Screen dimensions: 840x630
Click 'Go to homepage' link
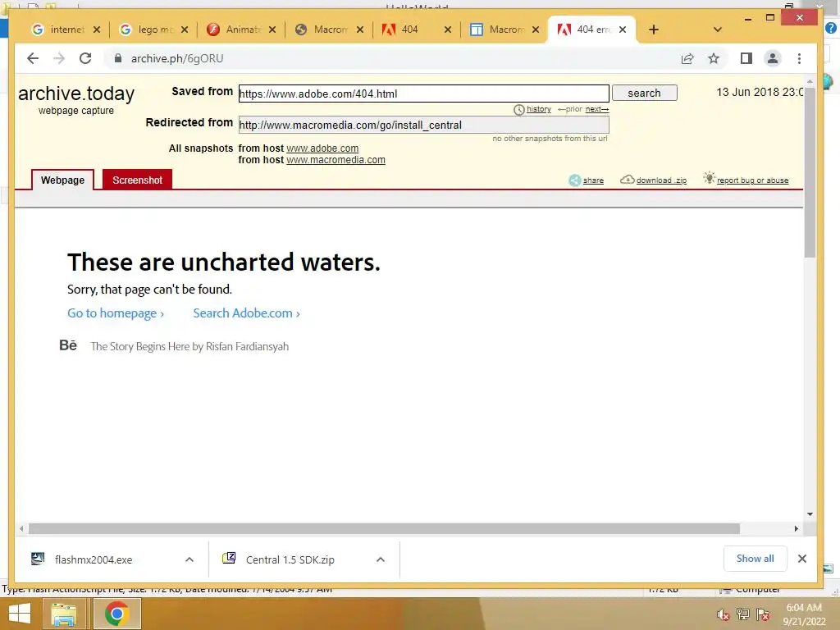(x=116, y=313)
